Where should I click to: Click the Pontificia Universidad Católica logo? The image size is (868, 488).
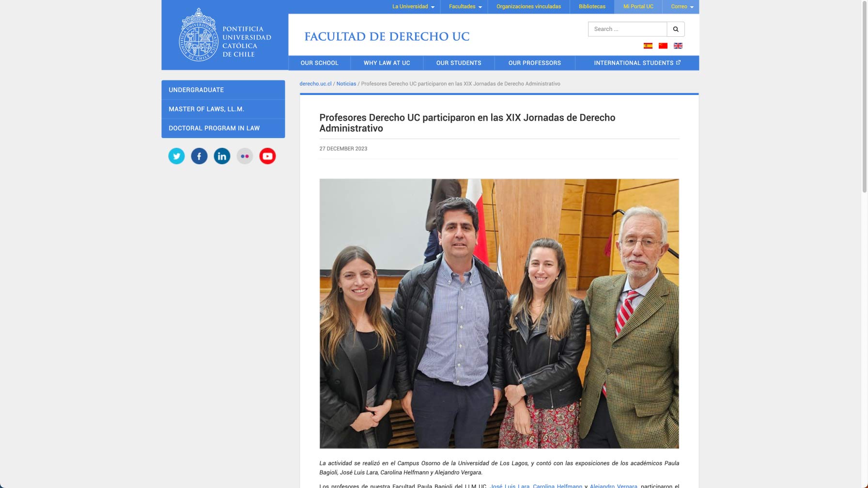click(x=225, y=35)
